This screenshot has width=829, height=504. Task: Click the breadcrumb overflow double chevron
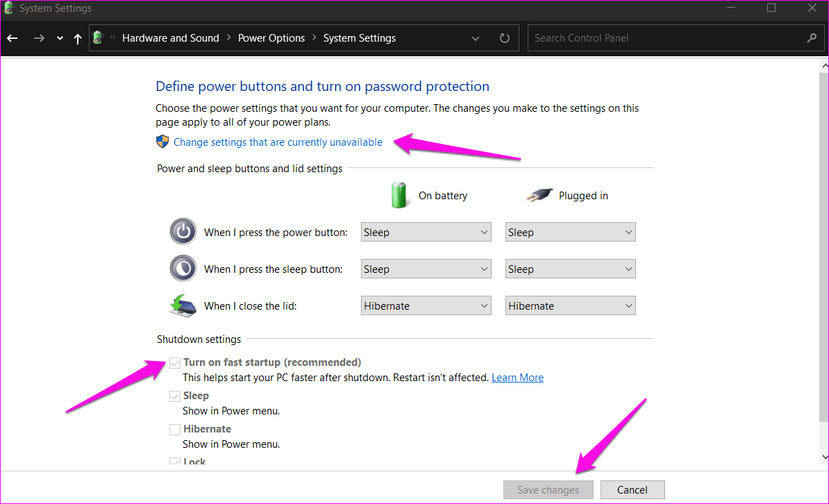[x=112, y=37]
